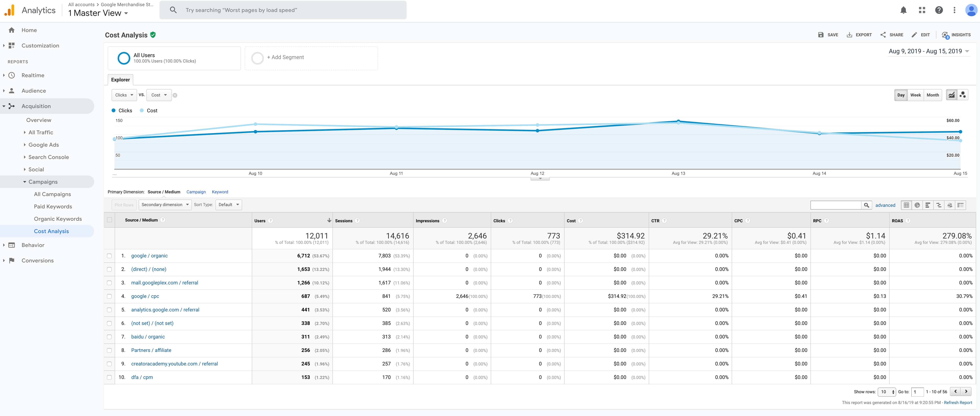Select the performance bar view icon
The height and width of the screenshot is (416, 980).
pos(928,205)
